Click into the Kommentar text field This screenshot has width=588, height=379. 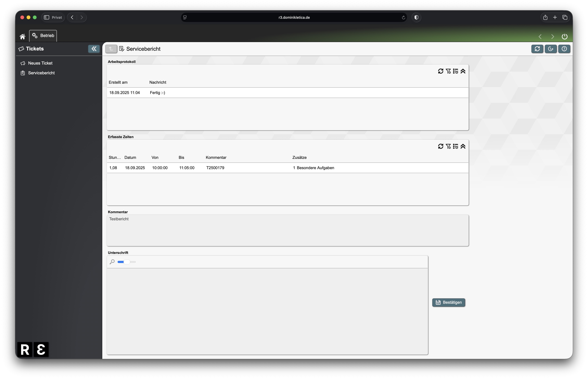pyautogui.click(x=287, y=230)
